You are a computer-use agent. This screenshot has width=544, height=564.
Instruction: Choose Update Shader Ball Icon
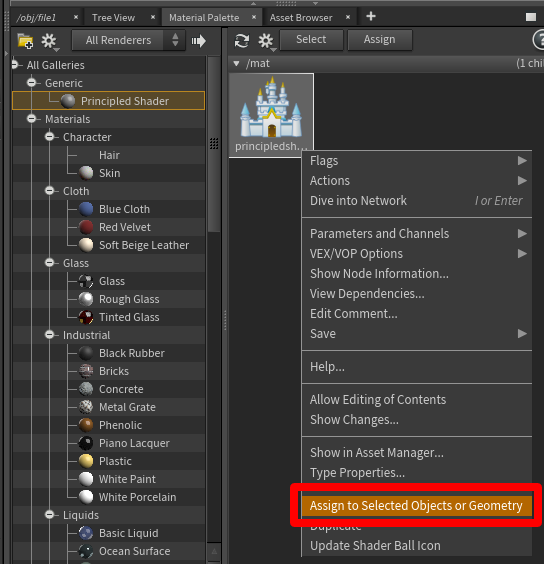coord(417,546)
